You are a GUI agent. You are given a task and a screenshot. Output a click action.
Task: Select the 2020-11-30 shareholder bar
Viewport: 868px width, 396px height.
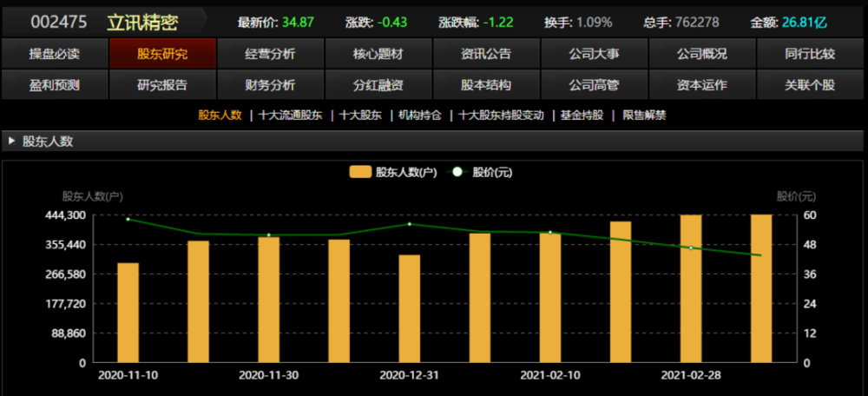[268, 300]
